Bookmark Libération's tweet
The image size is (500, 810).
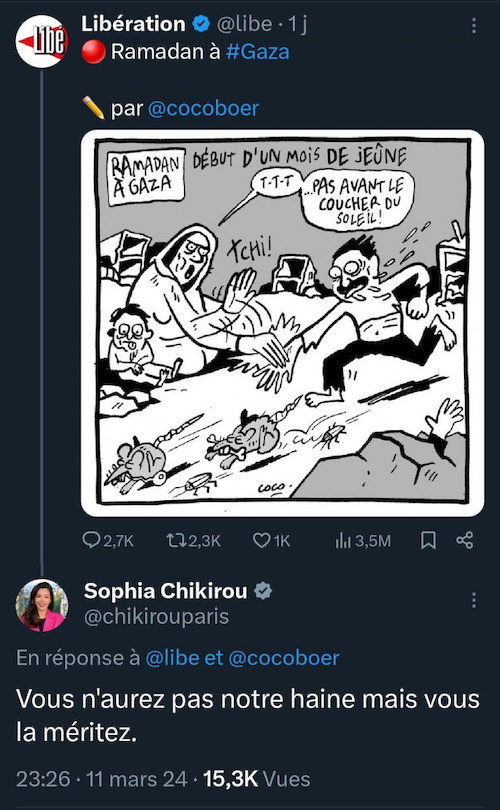[428, 541]
